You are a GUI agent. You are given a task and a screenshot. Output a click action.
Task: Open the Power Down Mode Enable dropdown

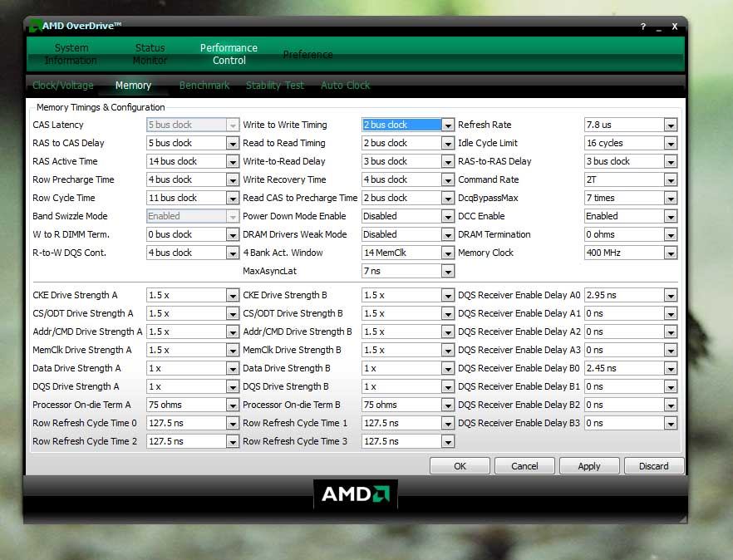pos(448,216)
